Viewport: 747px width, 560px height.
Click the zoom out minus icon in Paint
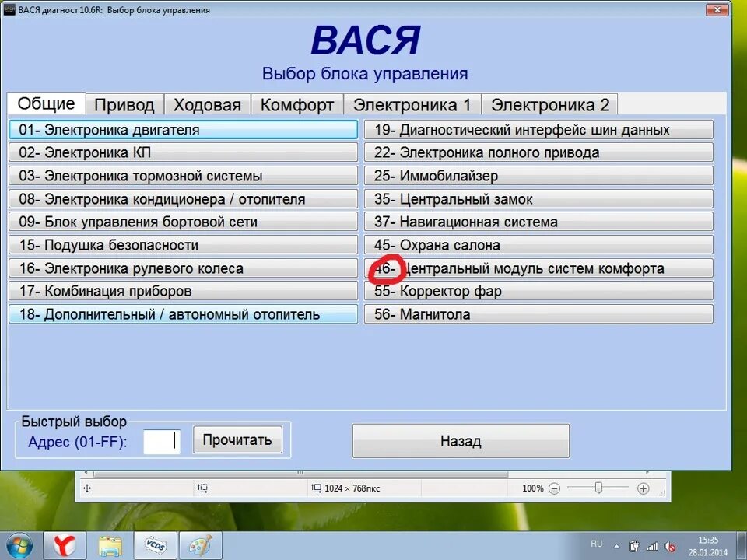coord(554,488)
